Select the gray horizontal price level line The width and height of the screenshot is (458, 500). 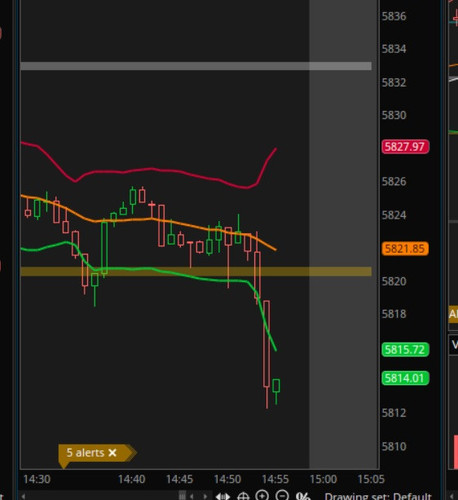pos(196,66)
